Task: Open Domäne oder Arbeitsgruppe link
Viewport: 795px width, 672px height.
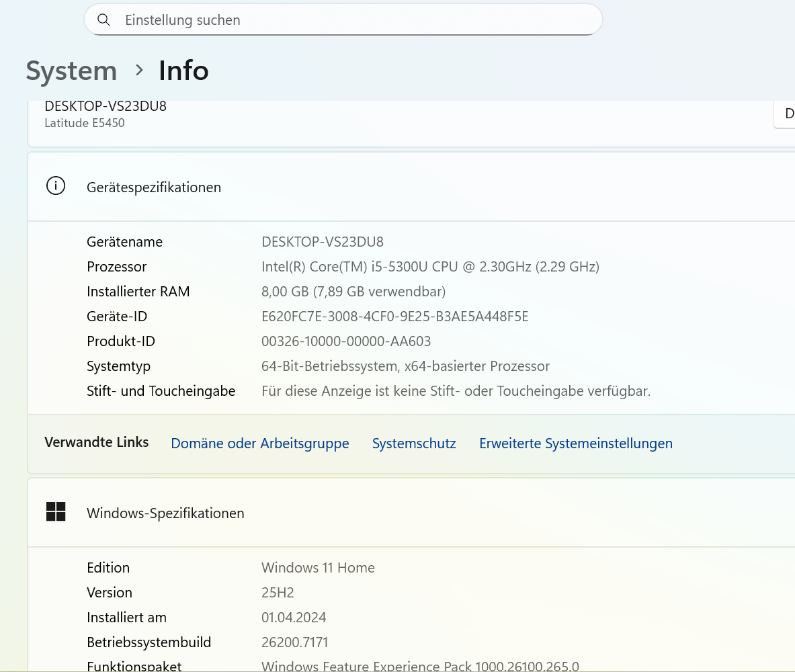Action: [260, 444]
